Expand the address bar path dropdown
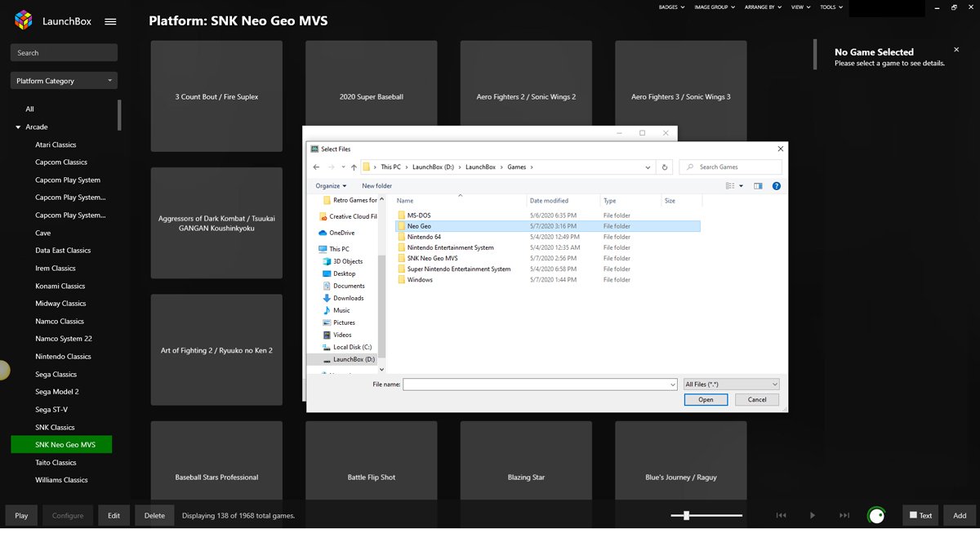This screenshot has height=551, width=980. pos(648,167)
